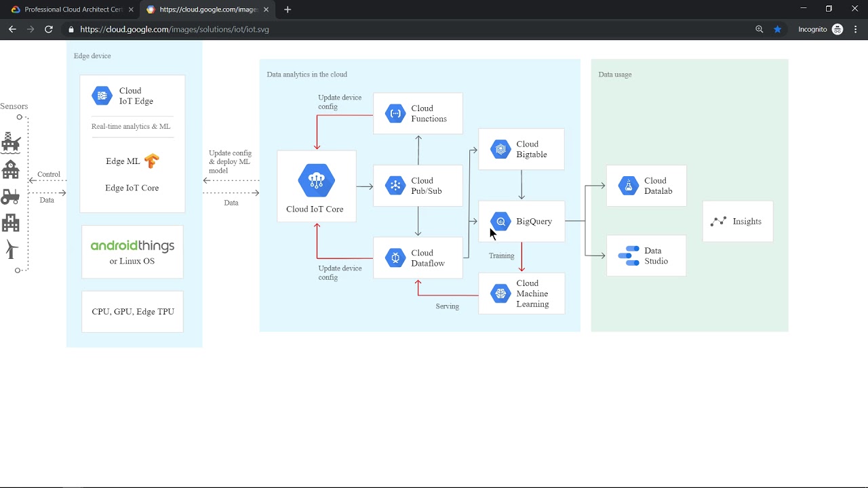The height and width of the screenshot is (488, 868).
Task: Reload the page with the refresh icon
Action: [49, 29]
